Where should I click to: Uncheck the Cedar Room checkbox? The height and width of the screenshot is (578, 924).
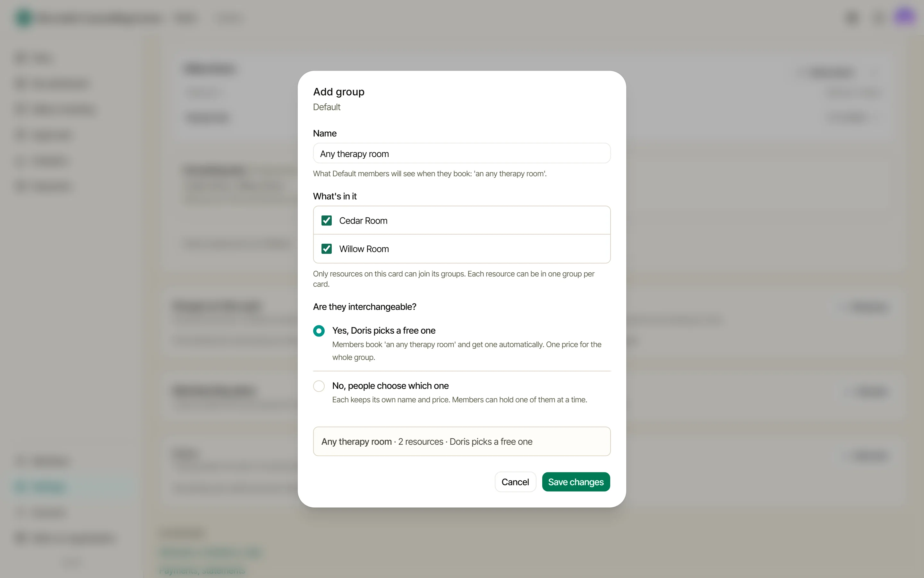(327, 221)
